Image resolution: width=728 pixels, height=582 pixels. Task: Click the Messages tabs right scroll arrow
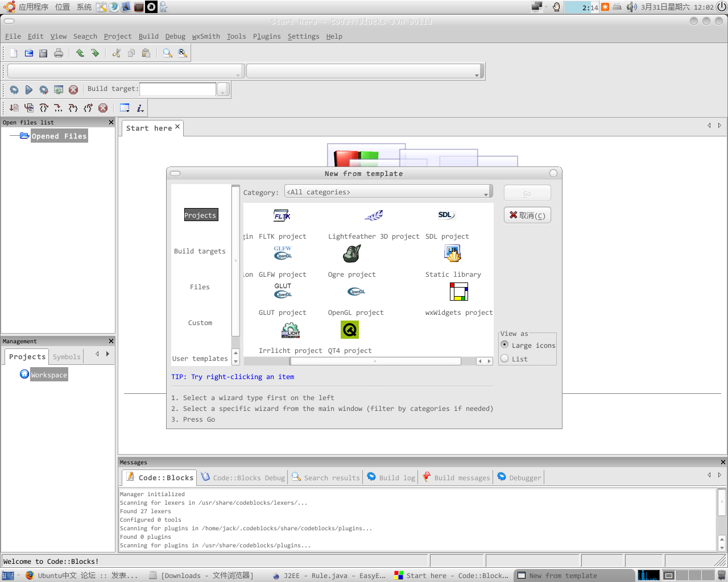click(x=719, y=475)
